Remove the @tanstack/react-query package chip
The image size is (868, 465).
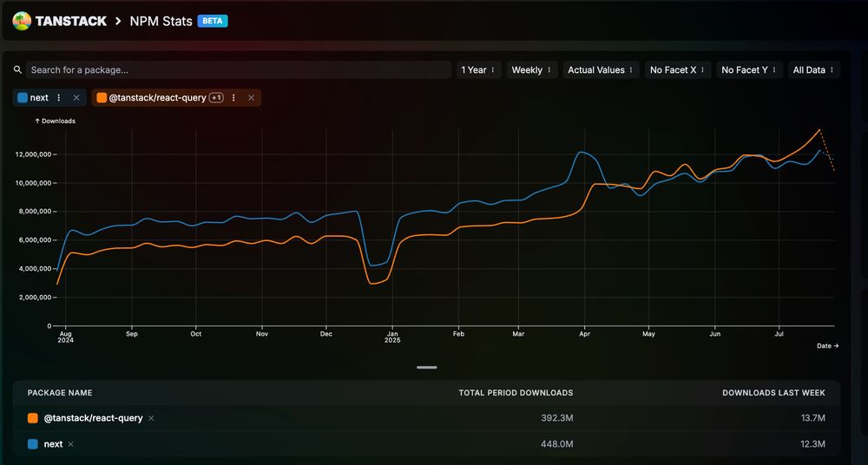[251, 98]
